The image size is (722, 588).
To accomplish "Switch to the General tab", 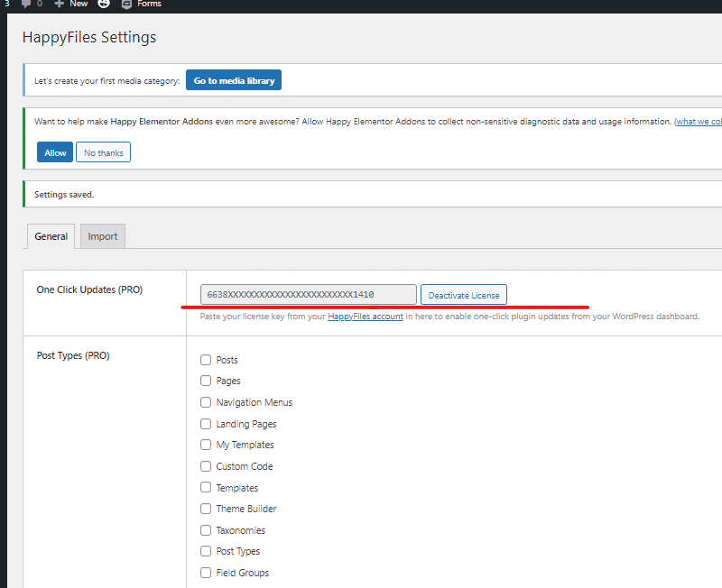I will coord(51,236).
